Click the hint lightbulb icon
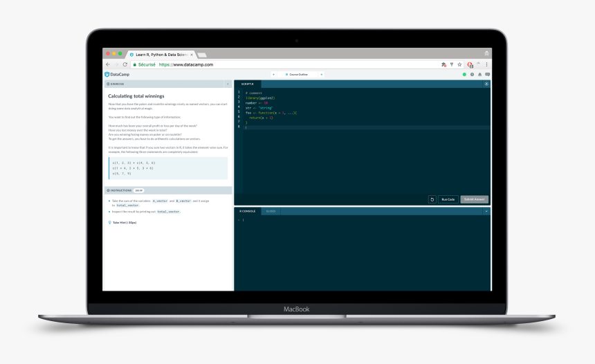The width and height of the screenshot is (595, 364). pyautogui.click(x=110, y=222)
